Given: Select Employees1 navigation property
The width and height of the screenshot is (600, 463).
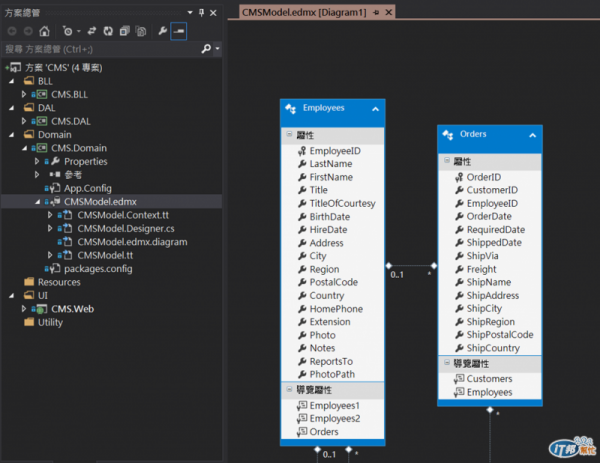Looking at the screenshot, I should point(332,405).
